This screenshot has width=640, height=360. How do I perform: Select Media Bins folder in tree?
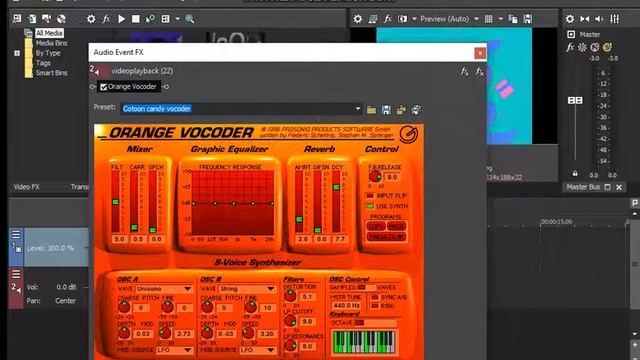51,43
